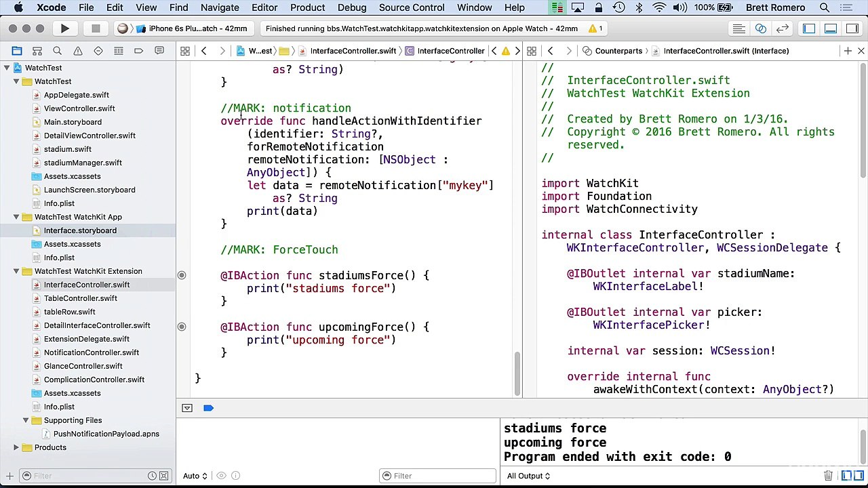Viewport: 868px width, 488px height.
Task: Toggle the bottom Debug area visibility
Action: click(x=831, y=28)
